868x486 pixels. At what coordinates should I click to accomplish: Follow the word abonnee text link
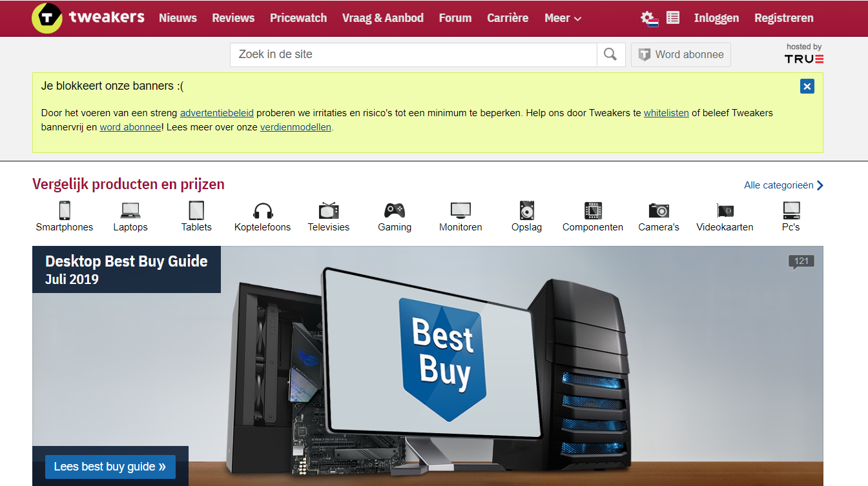[x=130, y=127]
